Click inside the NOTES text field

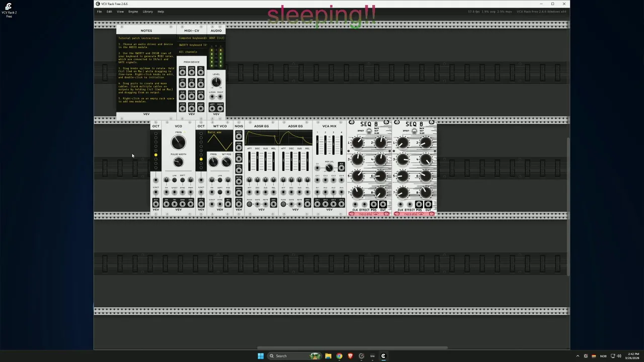click(x=146, y=73)
